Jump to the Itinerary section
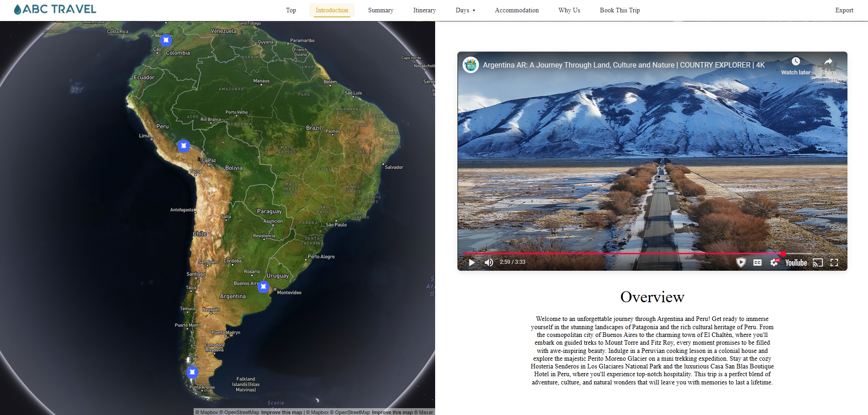868x415 pixels. pyautogui.click(x=425, y=10)
